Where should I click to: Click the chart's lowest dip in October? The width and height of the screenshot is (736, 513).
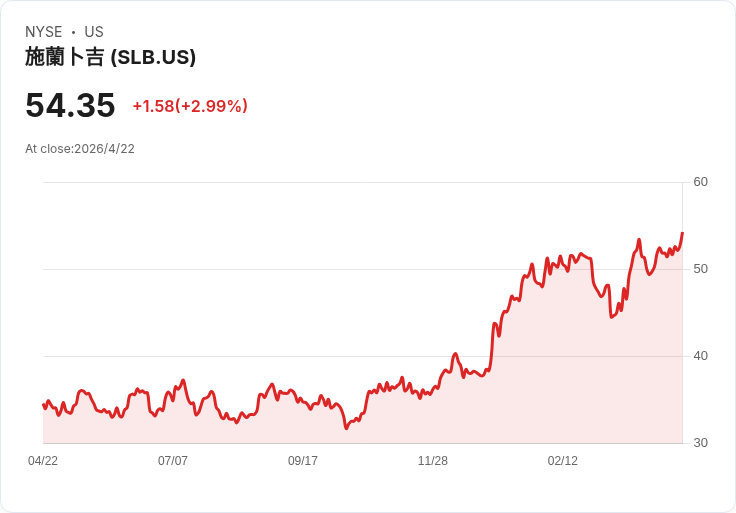346,428
